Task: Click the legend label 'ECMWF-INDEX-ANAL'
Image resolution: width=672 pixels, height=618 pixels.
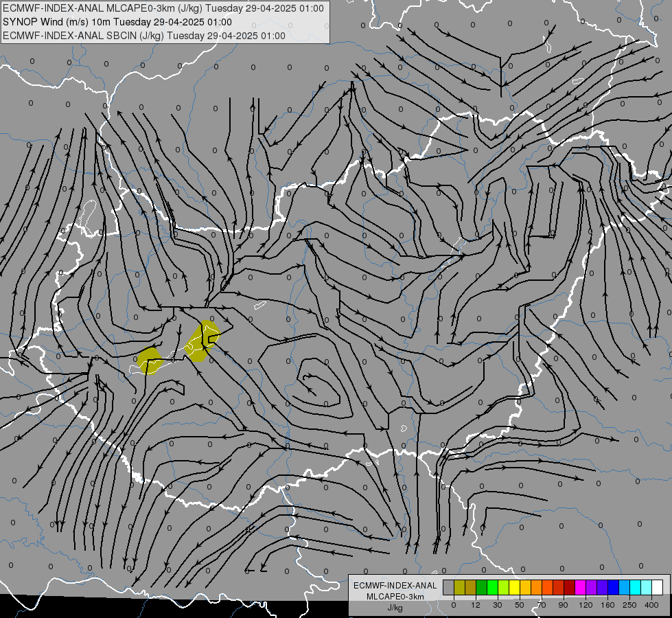Action: click(395, 586)
